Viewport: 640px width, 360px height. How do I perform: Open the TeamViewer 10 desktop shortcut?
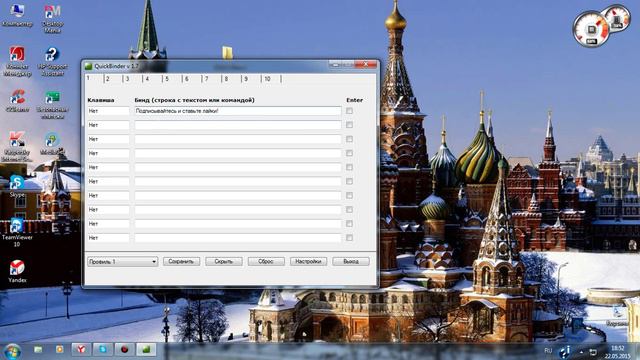17,232
